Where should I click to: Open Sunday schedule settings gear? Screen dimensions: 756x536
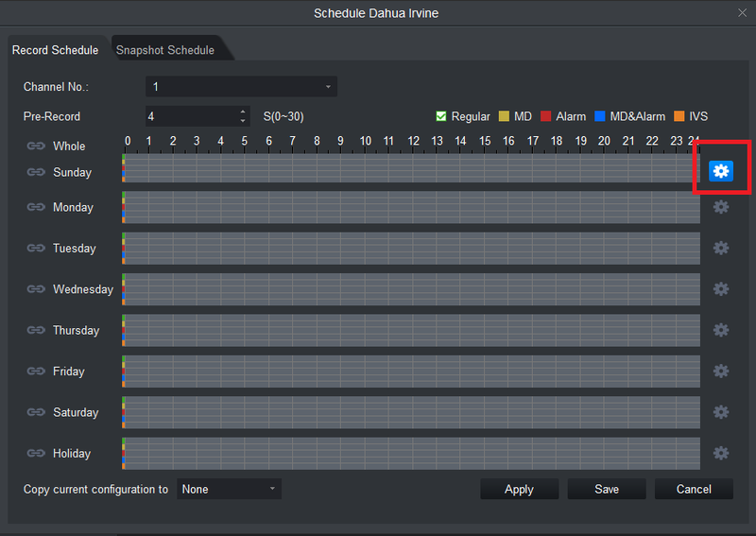point(721,171)
